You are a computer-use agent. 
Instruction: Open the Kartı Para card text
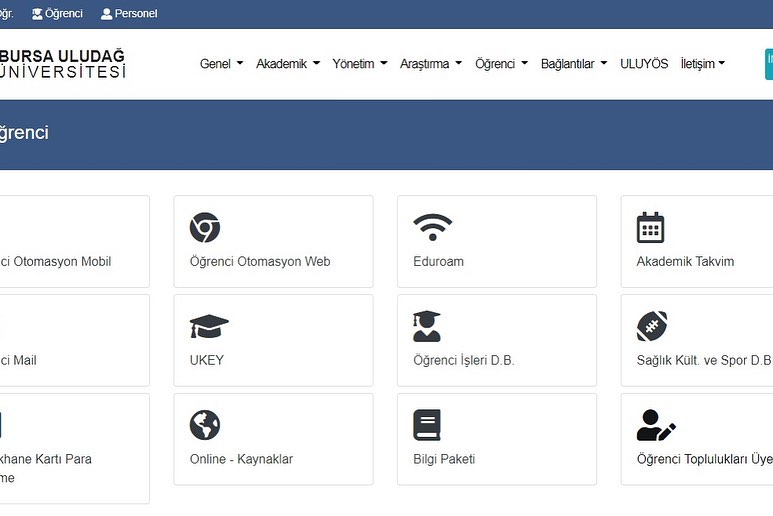point(46,468)
